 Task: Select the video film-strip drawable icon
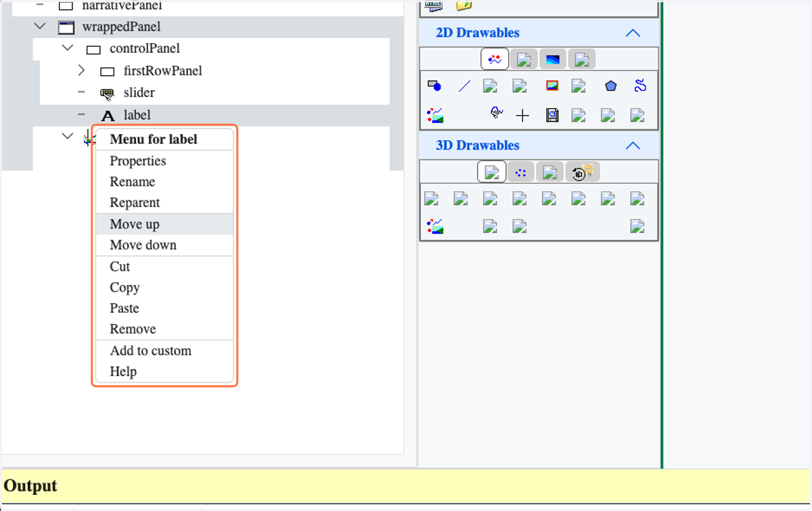(552, 115)
